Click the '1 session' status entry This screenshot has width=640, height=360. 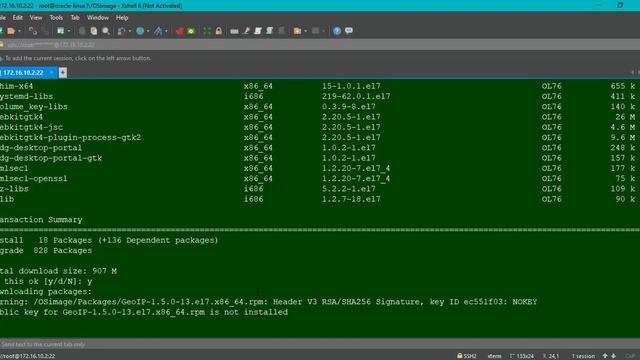(583, 356)
